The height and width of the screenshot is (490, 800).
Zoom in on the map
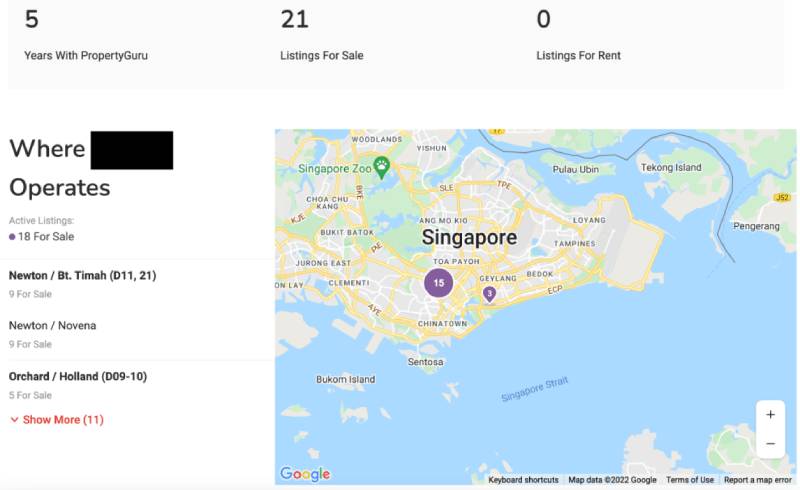coord(770,414)
